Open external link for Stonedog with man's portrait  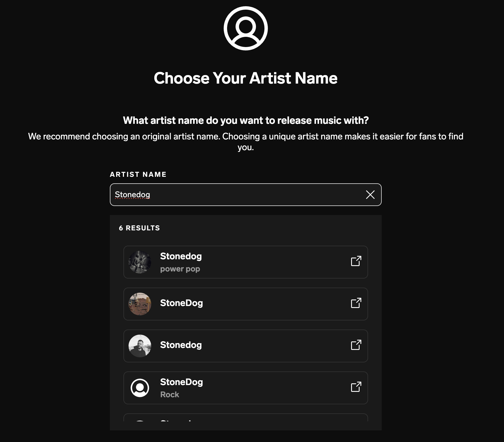(356, 345)
